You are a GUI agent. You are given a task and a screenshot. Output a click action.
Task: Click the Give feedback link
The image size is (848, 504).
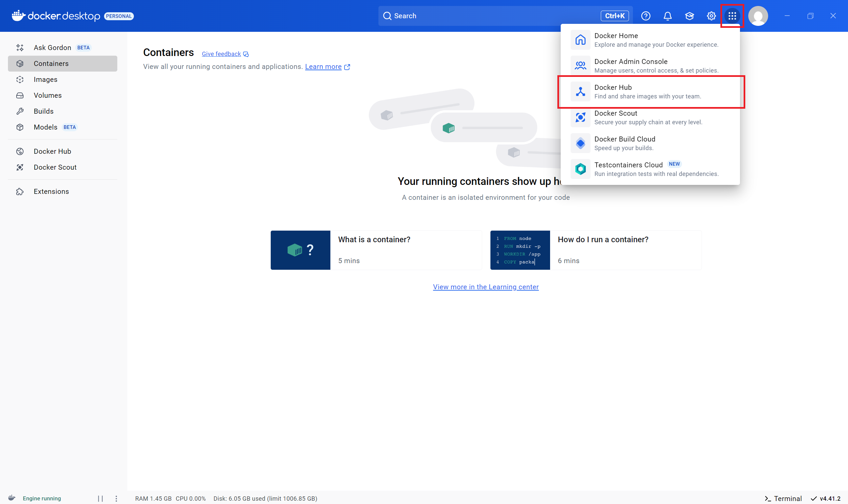[x=221, y=54]
